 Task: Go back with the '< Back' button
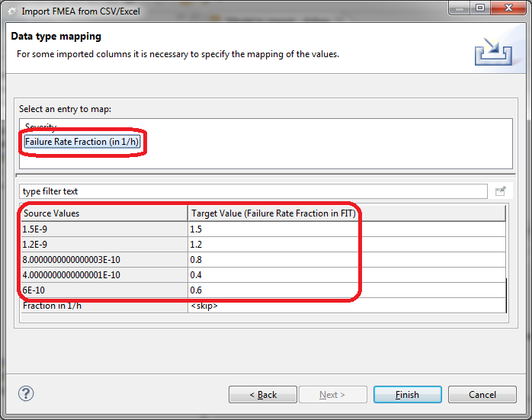click(263, 395)
